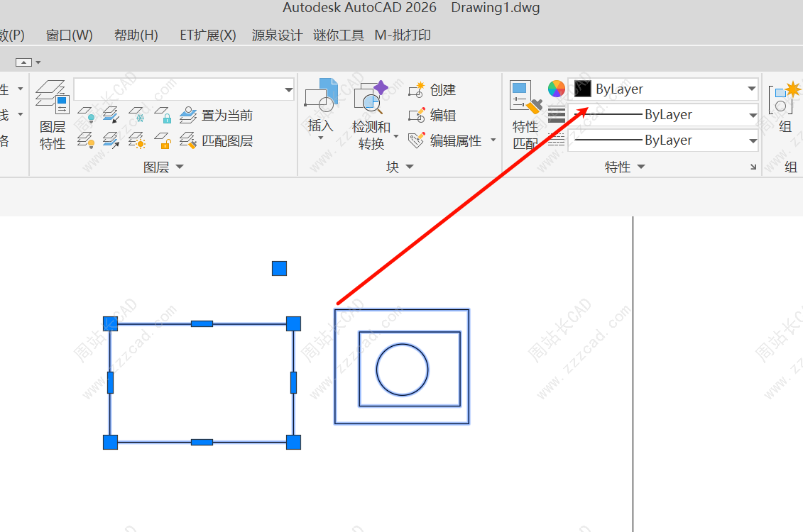
Task: Click the 编辑 block edit button
Action: tap(442, 115)
